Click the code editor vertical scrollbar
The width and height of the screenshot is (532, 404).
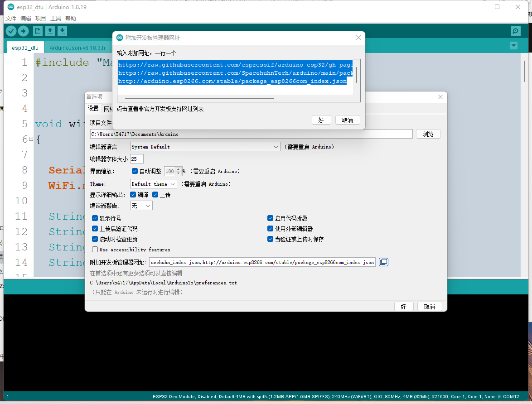point(525,71)
